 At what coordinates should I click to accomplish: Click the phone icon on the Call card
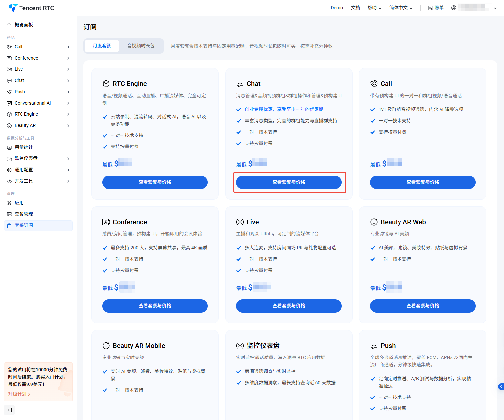click(374, 84)
